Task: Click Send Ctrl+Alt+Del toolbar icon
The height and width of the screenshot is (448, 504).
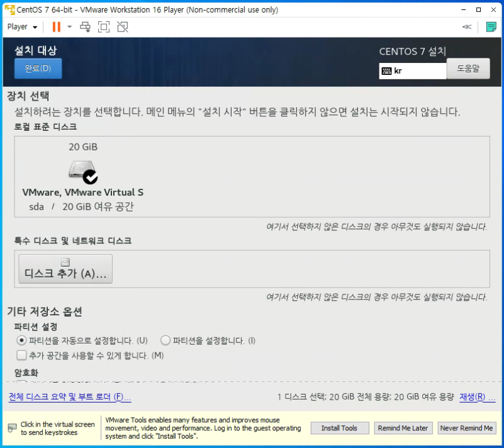Action: click(85, 27)
